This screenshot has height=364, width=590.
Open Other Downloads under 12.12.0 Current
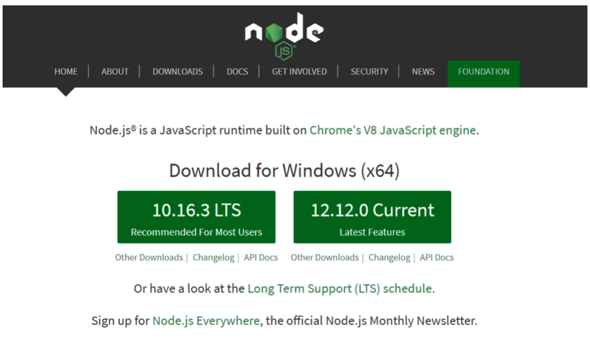point(325,257)
